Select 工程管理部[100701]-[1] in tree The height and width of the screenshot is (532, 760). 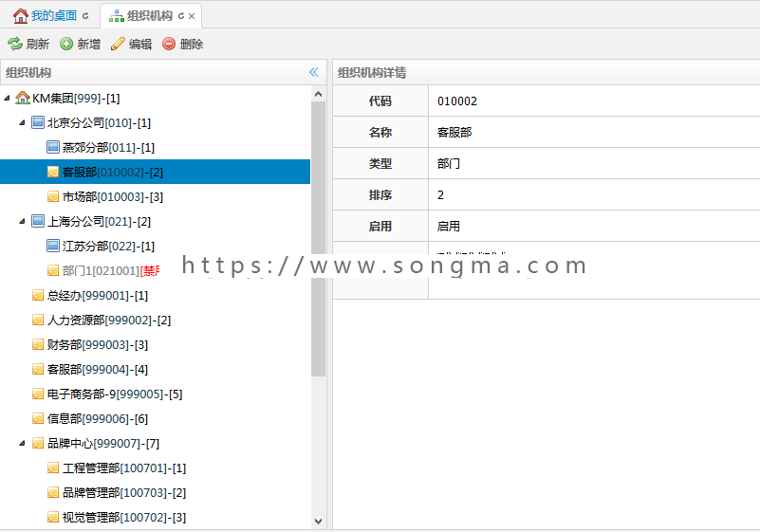click(124, 468)
